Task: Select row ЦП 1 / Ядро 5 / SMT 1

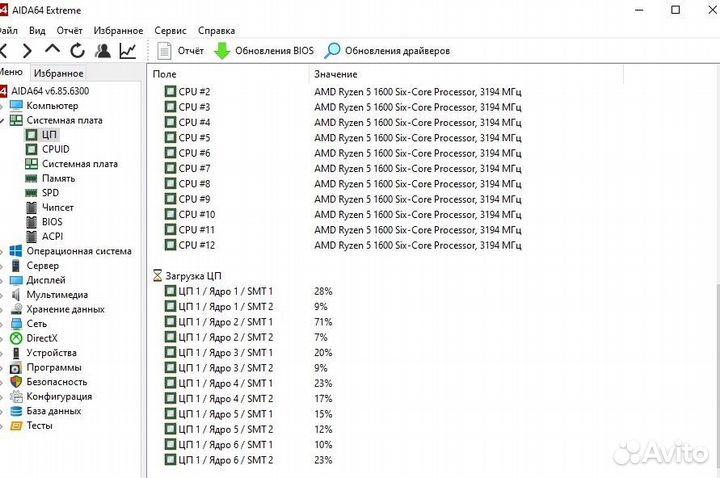Action: pos(248,414)
